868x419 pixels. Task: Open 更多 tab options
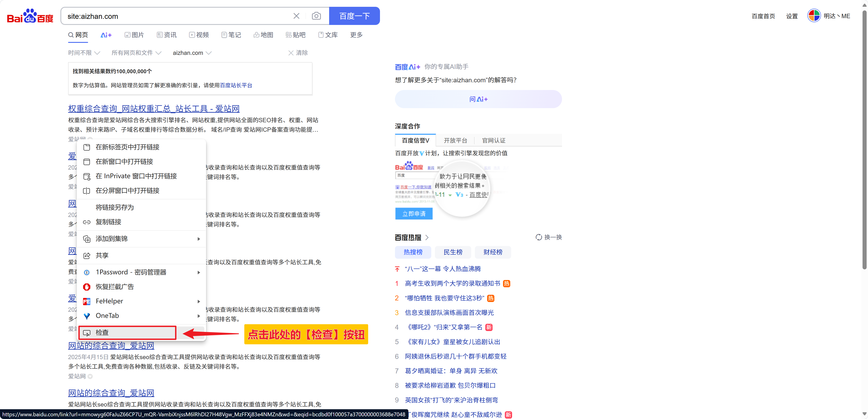pyautogui.click(x=356, y=35)
